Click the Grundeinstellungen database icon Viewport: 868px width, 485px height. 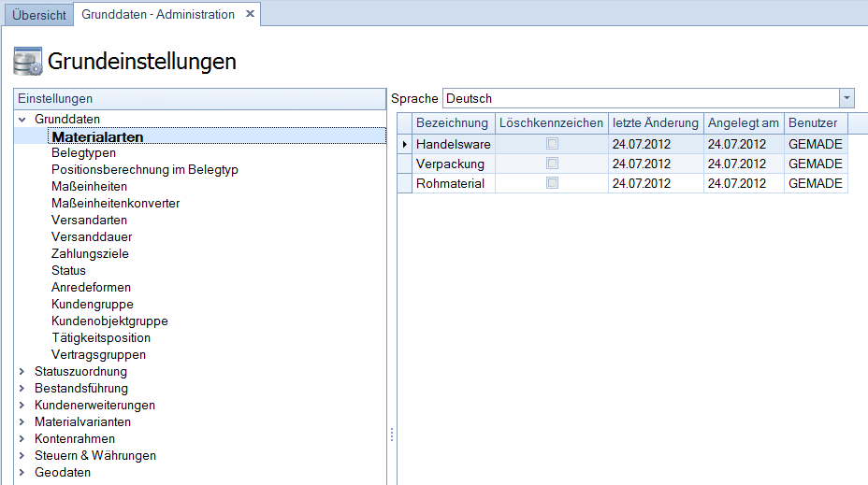tap(27, 62)
